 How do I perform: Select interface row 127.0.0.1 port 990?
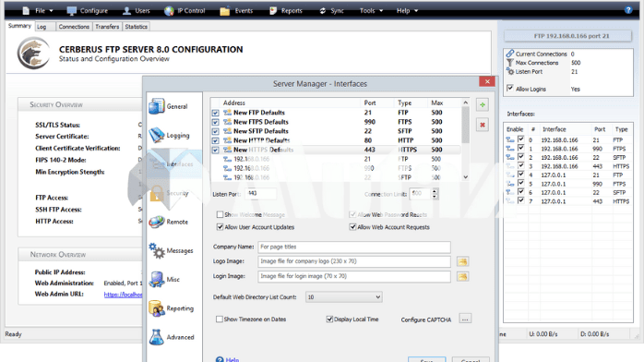(568, 184)
